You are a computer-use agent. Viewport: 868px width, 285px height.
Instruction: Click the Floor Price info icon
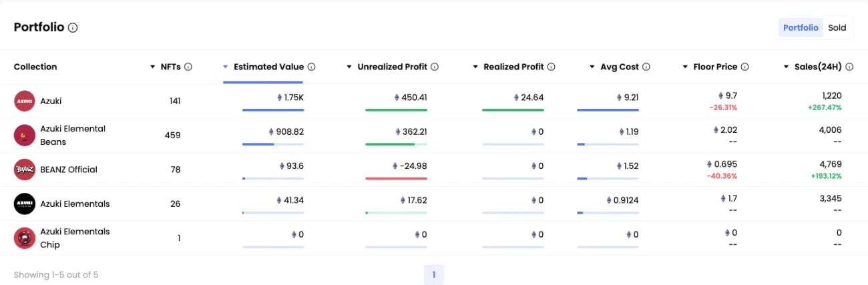tap(744, 67)
